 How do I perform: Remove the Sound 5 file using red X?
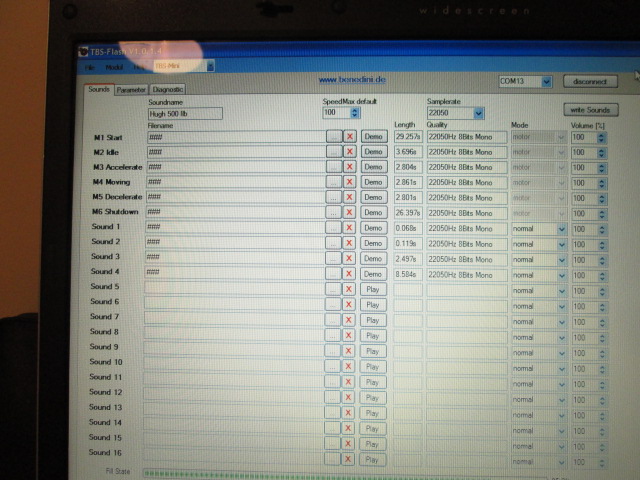(x=349, y=289)
